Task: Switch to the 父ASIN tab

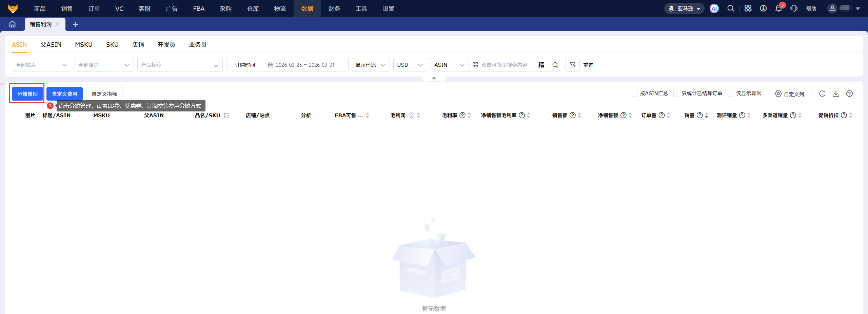Action: coord(51,45)
